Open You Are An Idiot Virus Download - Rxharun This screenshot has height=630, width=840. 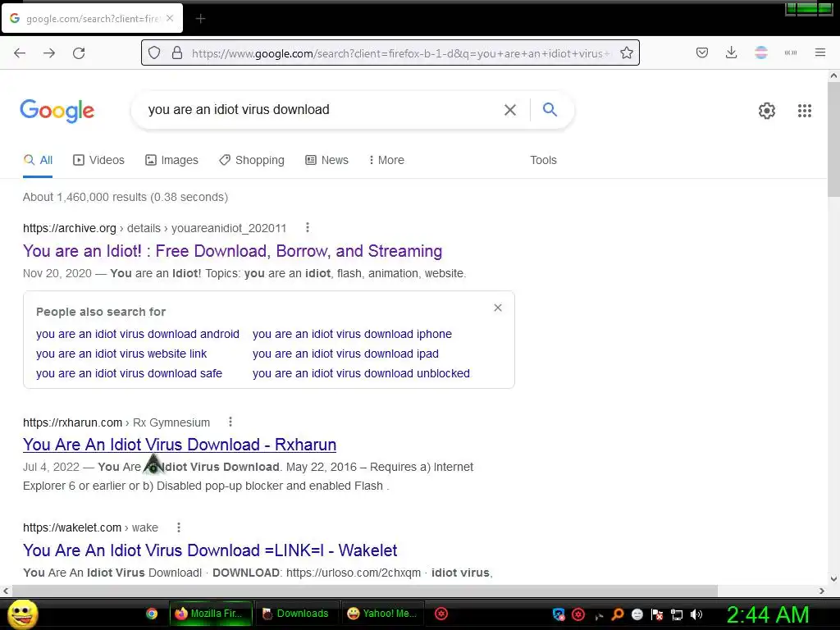click(x=180, y=445)
